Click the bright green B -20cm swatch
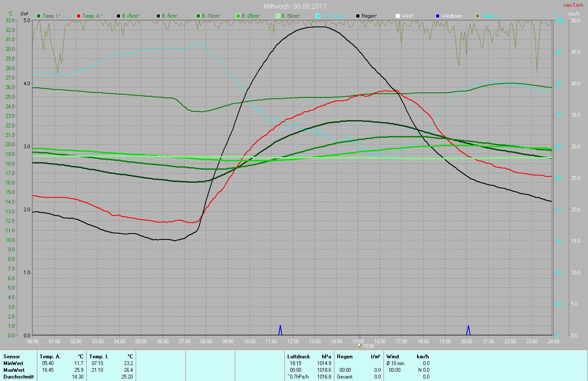588x381 pixels. (238, 16)
